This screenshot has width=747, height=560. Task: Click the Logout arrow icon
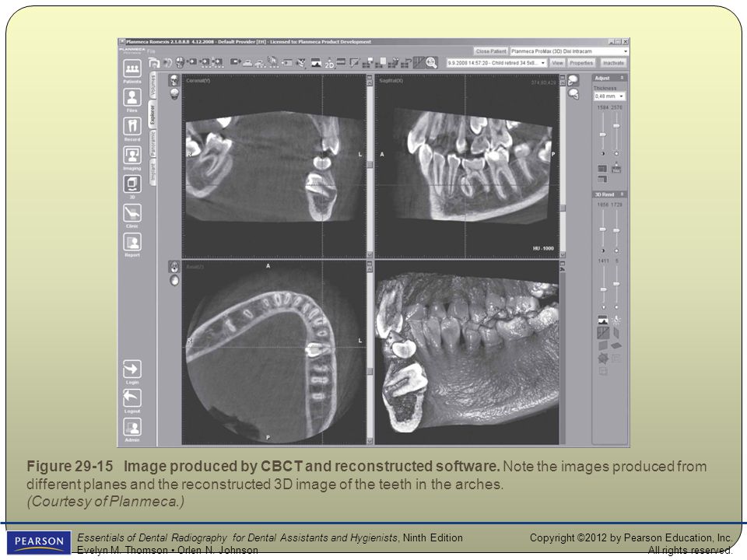[x=132, y=398]
